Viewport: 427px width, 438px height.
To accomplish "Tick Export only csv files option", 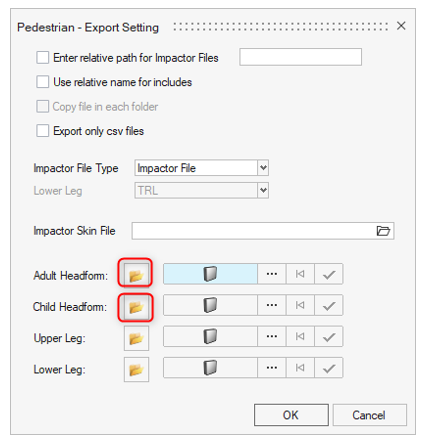I will click(x=43, y=131).
